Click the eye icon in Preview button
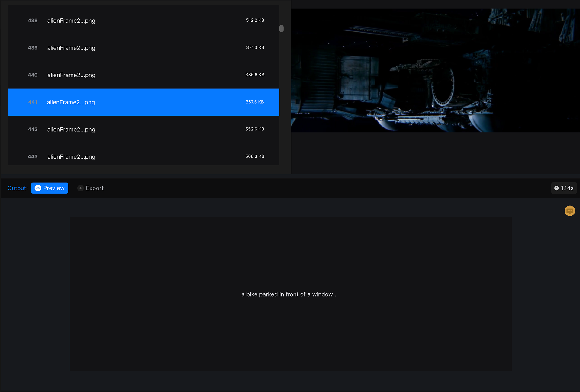 coord(38,188)
